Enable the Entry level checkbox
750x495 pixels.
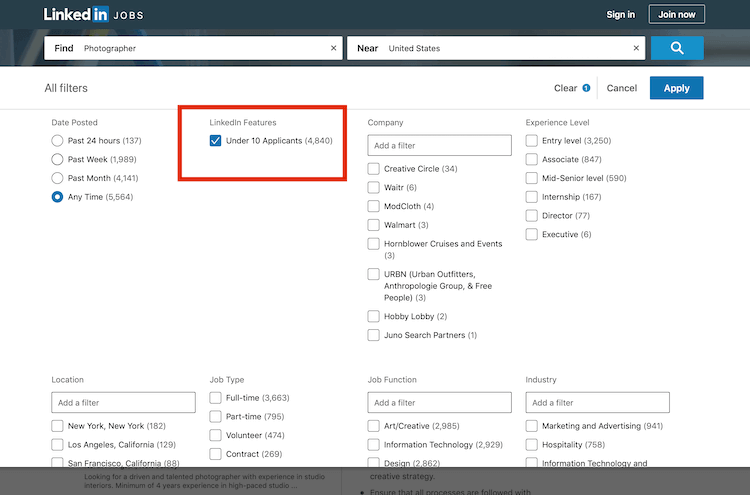(532, 141)
